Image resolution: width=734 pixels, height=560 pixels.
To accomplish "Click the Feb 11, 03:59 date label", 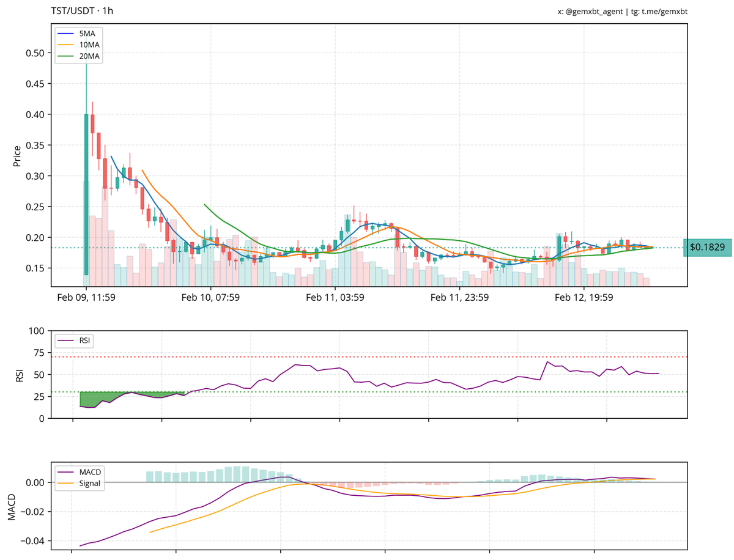I will [x=335, y=298].
